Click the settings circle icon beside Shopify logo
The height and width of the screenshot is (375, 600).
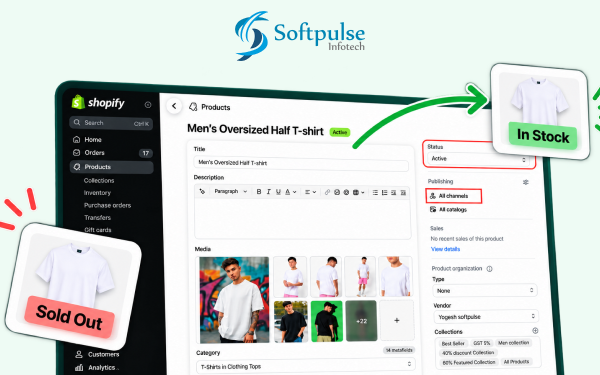[148, 104]
